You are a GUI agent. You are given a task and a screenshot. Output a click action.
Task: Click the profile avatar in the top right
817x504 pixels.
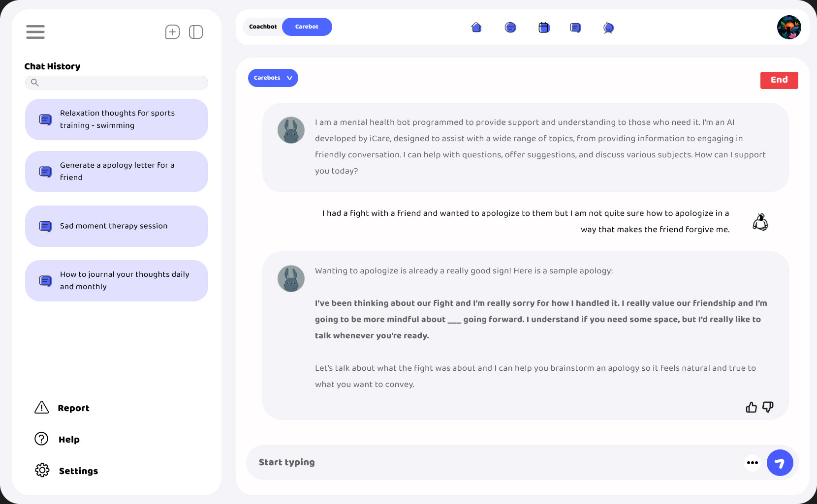pyautogui.click(x=789, y=27)
